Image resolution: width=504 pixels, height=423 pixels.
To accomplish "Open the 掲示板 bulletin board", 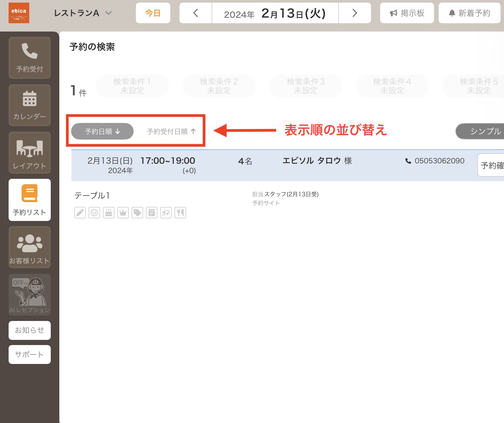I will point(407,13).
